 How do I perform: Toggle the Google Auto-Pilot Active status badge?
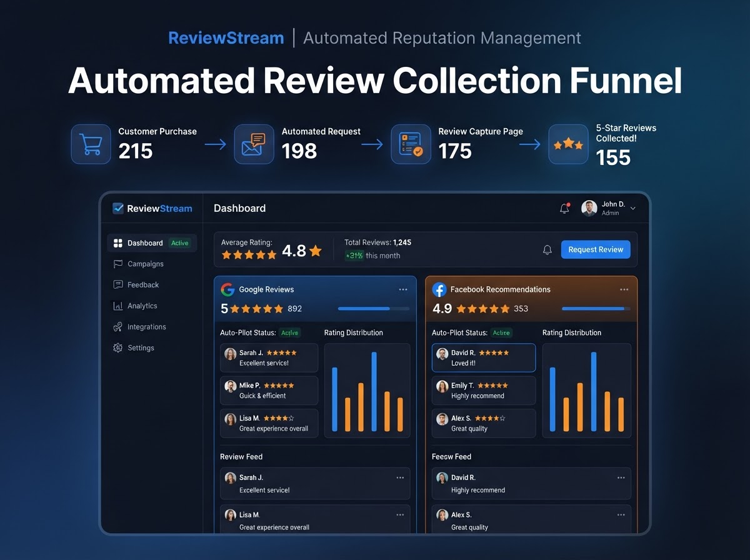[289, 333]
